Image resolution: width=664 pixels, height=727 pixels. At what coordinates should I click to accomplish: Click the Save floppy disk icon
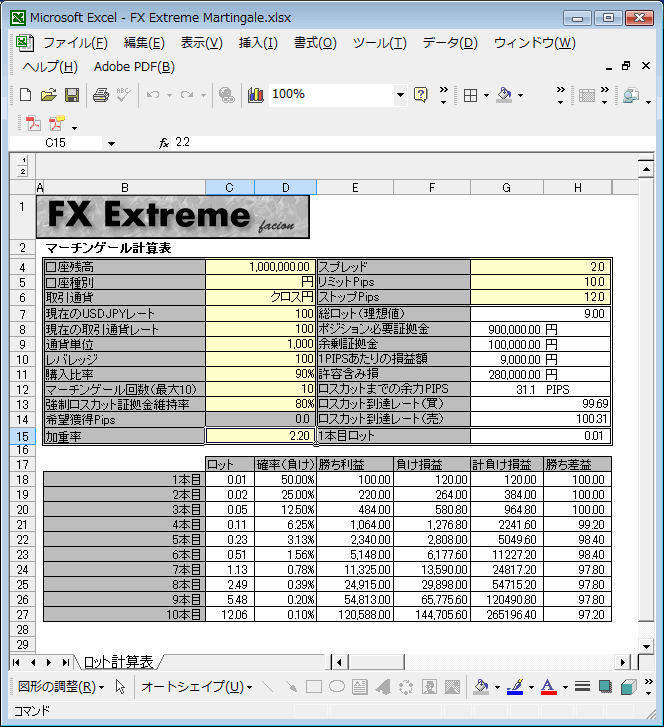pyautogui.click(x=72, y=95)
